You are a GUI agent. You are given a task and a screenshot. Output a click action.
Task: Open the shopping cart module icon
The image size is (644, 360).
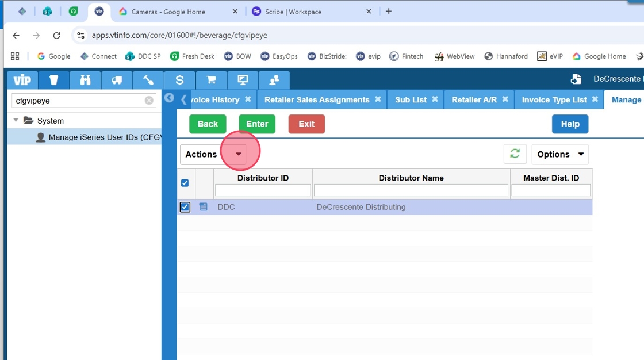pos(211,80)
